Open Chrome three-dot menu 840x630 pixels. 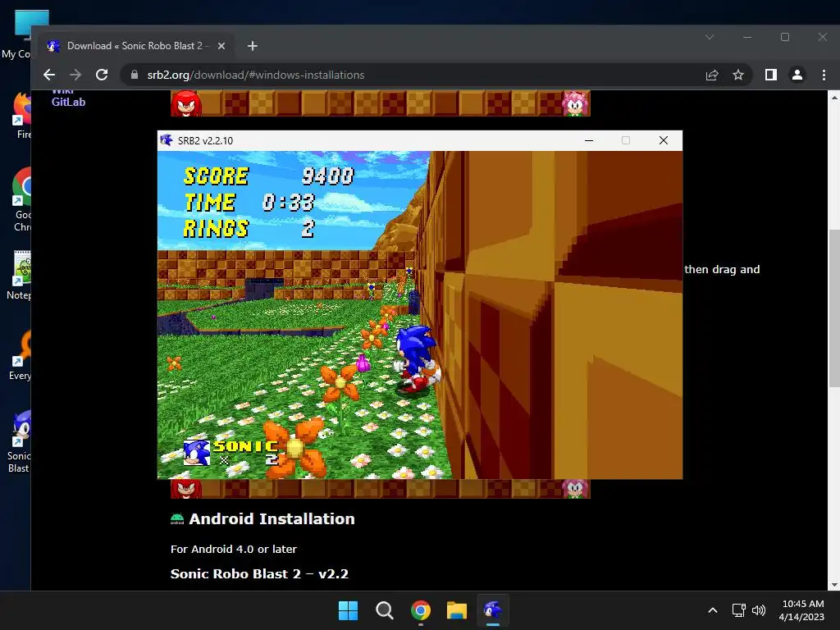pos(824,75)
